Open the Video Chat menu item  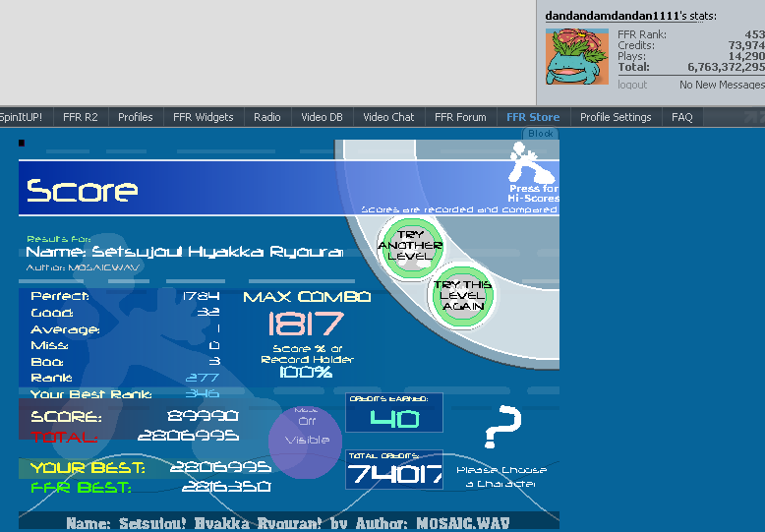coord(388,117)
